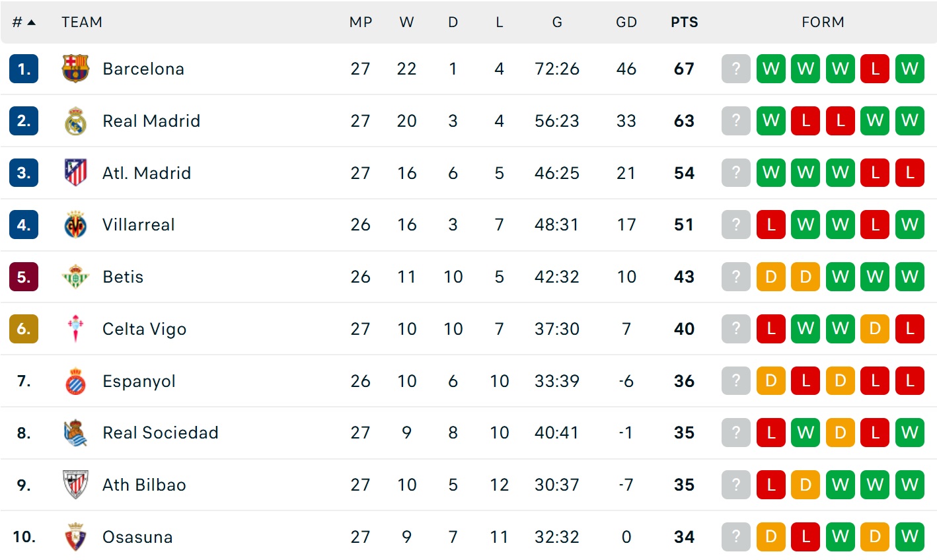Click the FORM column header
This screenshot has height=560, width=937.
823,22
